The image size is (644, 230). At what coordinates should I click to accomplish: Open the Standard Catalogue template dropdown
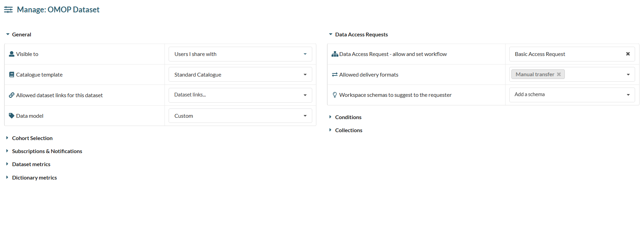click(x=305, y=74)
